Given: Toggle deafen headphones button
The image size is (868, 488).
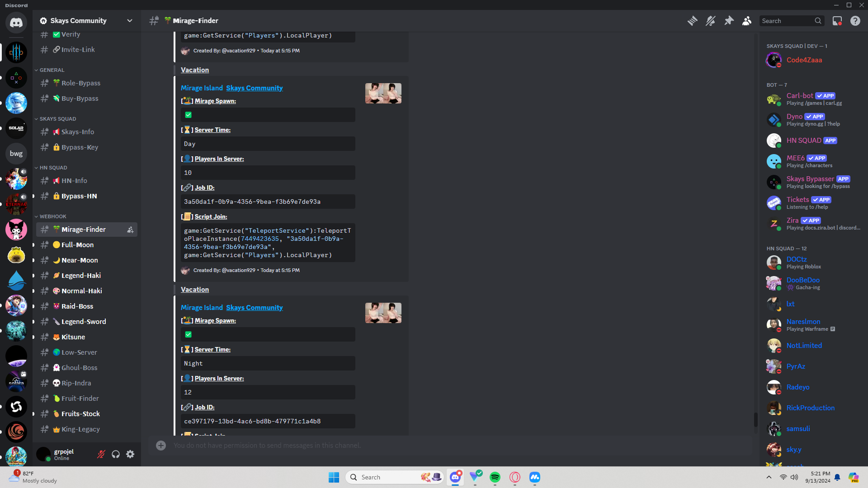Looking at the screenshot, I should pos(116,454).
